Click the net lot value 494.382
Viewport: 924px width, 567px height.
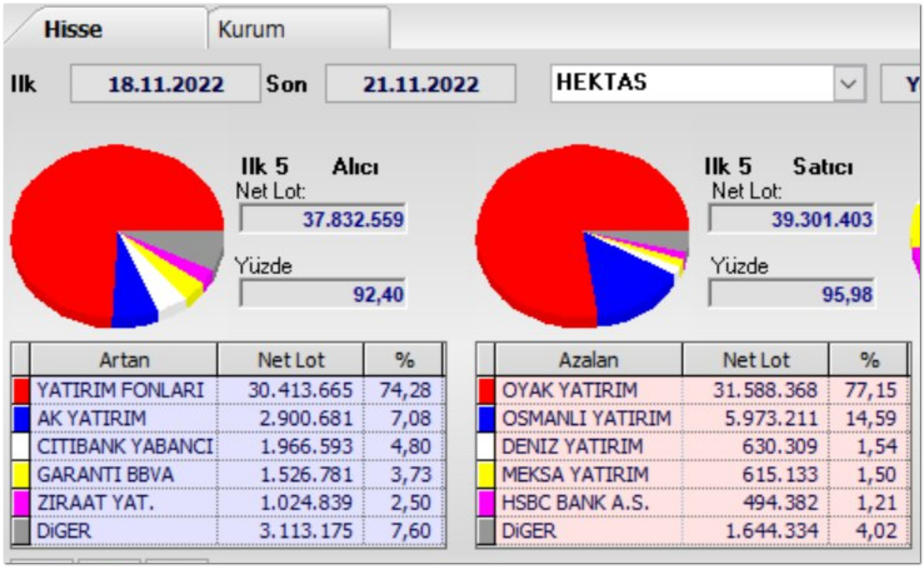pos(780,503)
